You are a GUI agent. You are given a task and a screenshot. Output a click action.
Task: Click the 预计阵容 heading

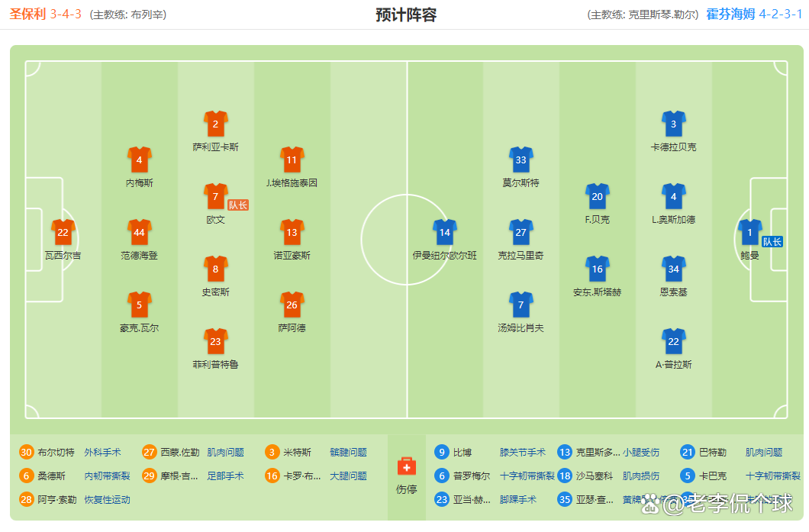click(405, 15)
